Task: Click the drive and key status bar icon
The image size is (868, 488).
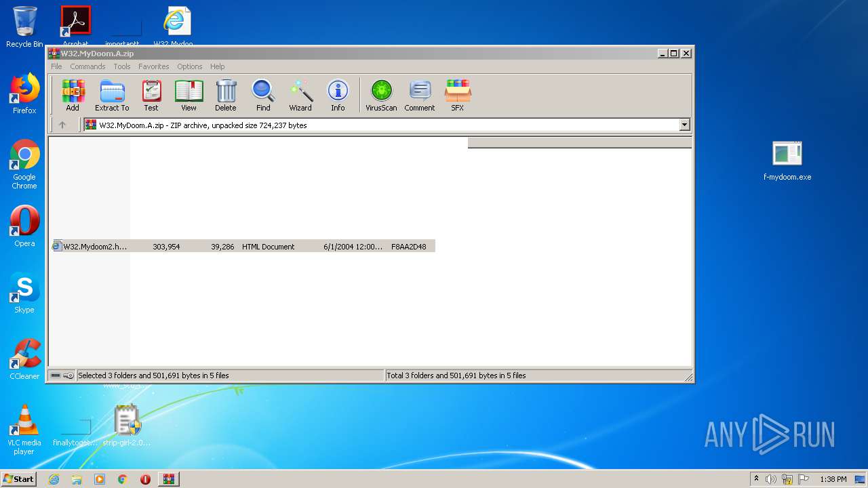Action: pos(62,375)
